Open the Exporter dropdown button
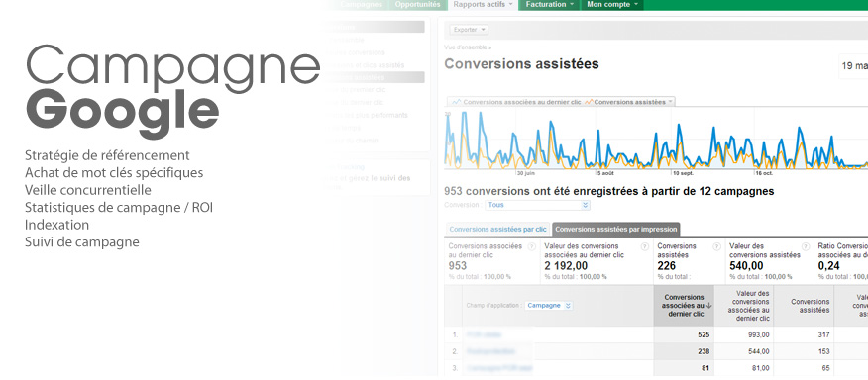 click(x=469, y=30)
